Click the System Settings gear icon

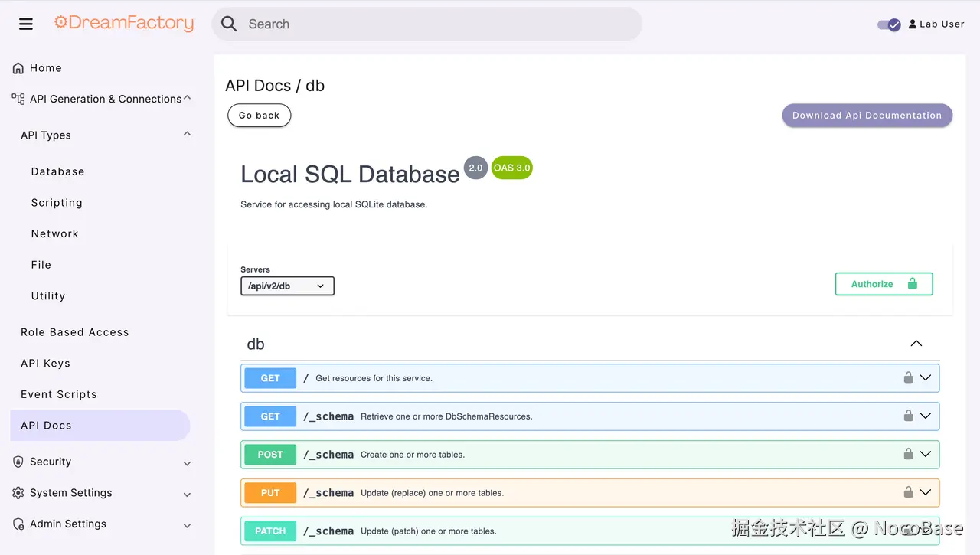[x=18, y=493]
